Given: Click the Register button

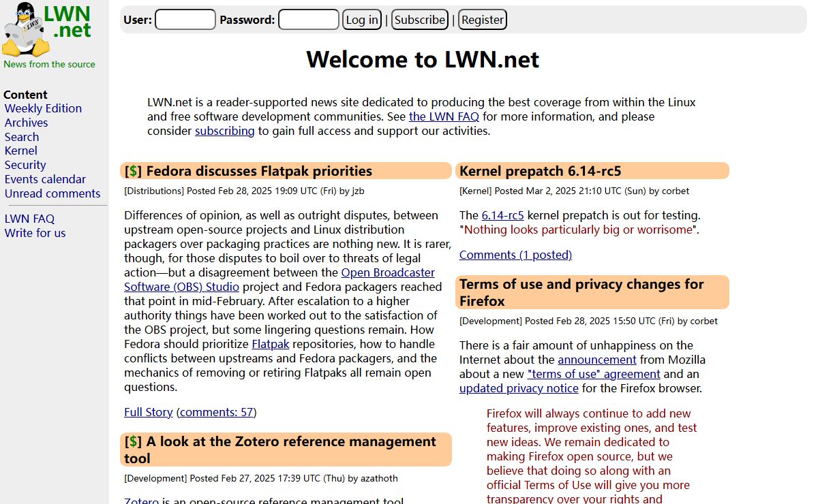Looking at the screenshot, I should click(x=483, y=20).
